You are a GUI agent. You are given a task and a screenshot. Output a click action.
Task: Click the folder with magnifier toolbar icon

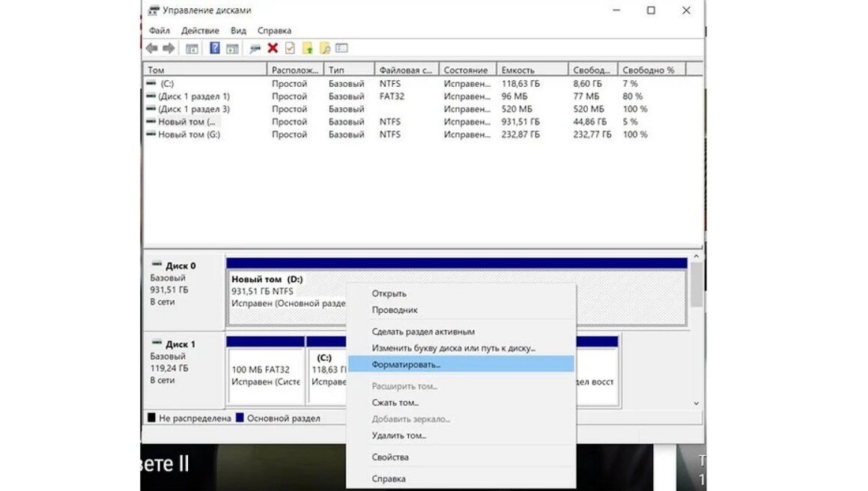tap(325, 47)
